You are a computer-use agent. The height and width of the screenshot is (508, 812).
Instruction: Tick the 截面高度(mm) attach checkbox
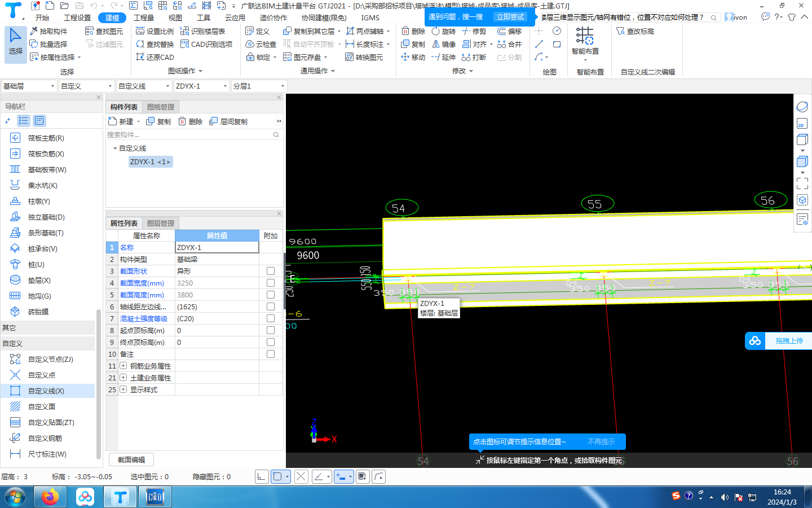tap(271, 295)
